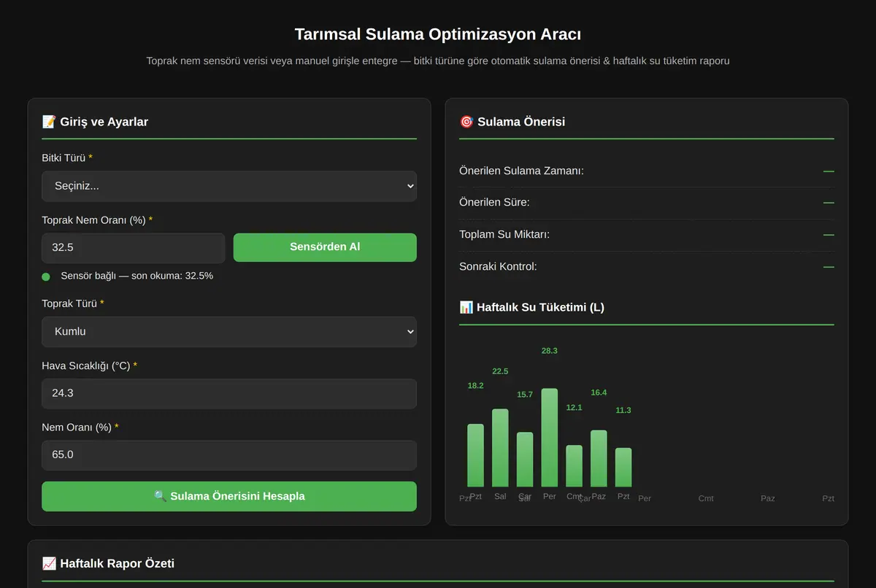Click the chart bar labeled 16.4
876x588 pixels.
pos(599,458)
